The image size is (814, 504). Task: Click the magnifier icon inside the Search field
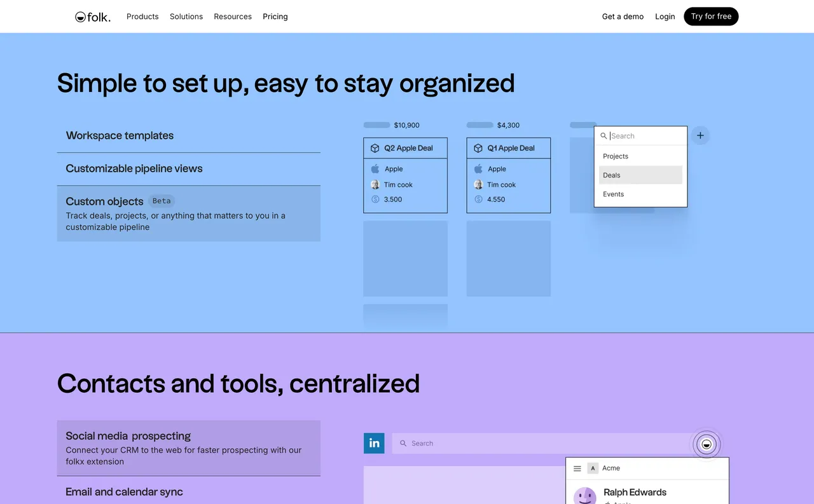pyautogui.click(x=603, y=135)
